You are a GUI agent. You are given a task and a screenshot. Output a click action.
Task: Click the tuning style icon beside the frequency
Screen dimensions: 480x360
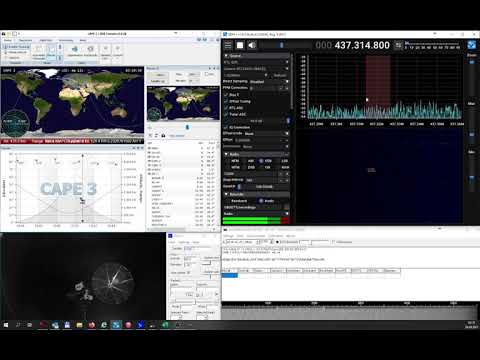click(x=398, y=45)
